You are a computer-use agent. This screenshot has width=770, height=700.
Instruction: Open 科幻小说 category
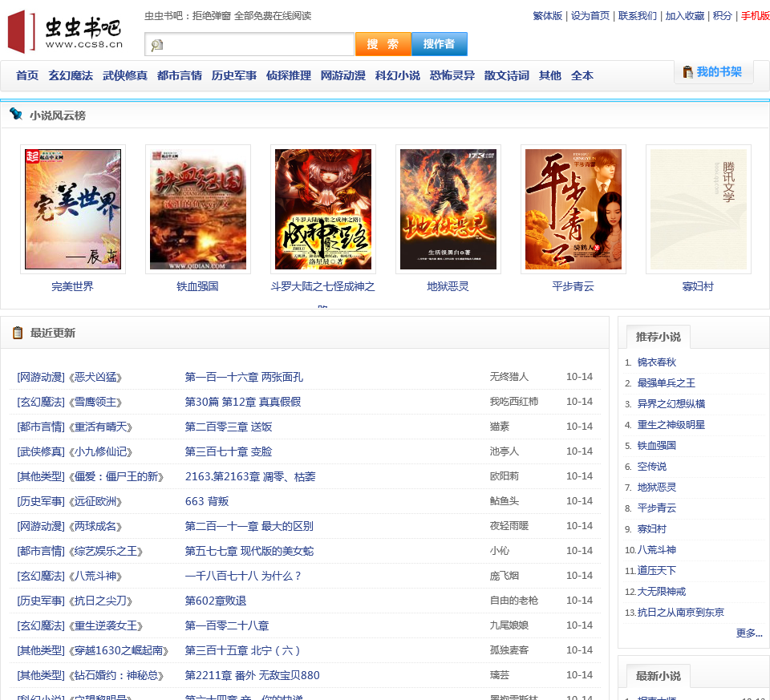coord(398,75)
